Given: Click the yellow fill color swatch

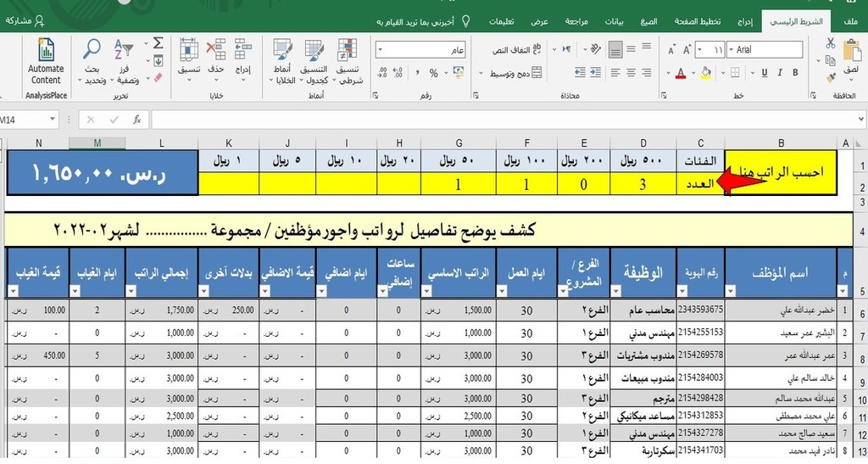Looking at the screenshot, I should [705, 73].
